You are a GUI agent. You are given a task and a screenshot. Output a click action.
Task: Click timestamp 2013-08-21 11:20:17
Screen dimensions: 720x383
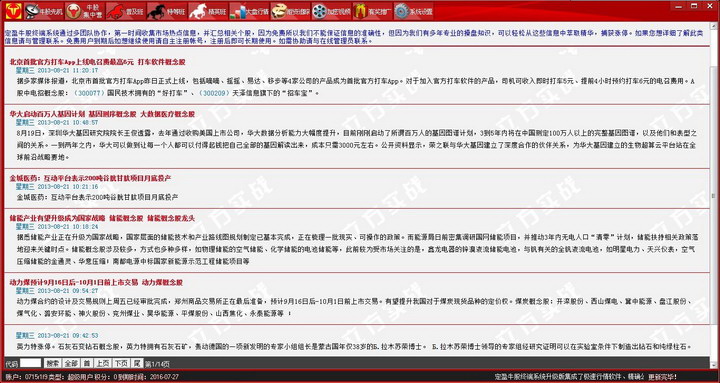pyautogui.click(x=68, y=71)
